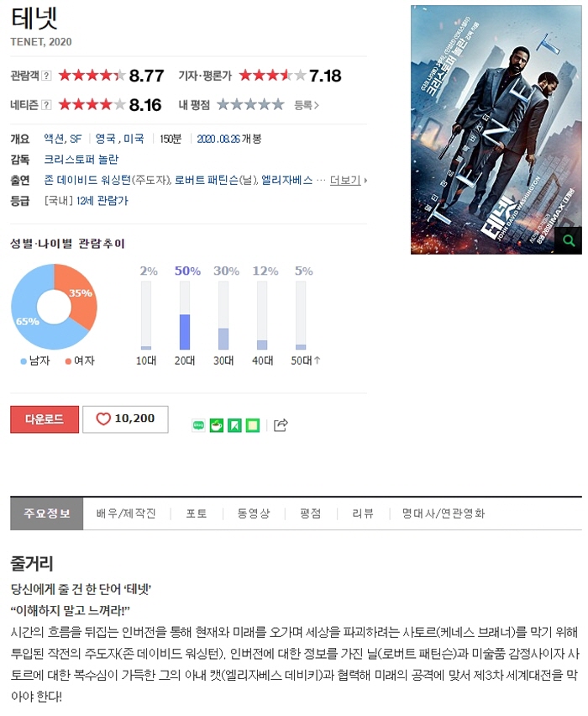
Task: Click the green memo square share icon
Action: coord(253,425)
